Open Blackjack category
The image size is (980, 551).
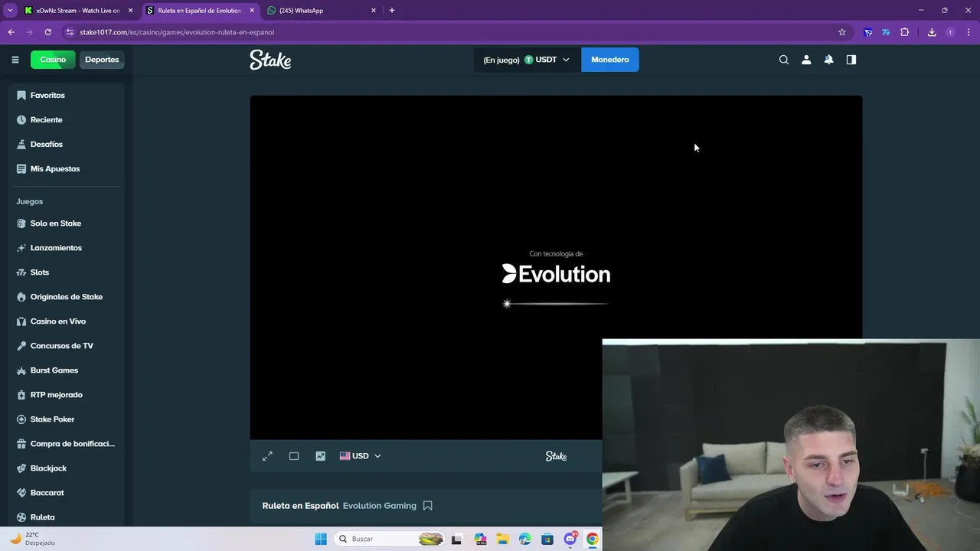pos(67,468)
